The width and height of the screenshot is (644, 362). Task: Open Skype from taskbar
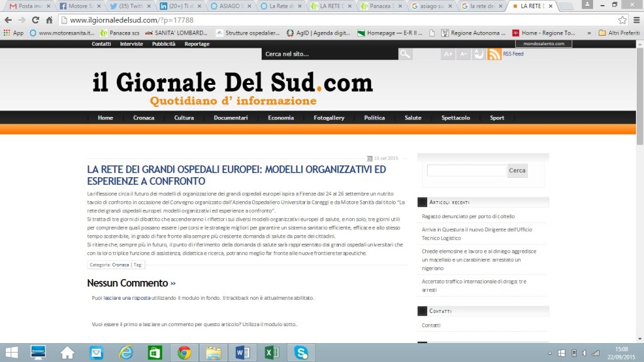click(301, 353)
